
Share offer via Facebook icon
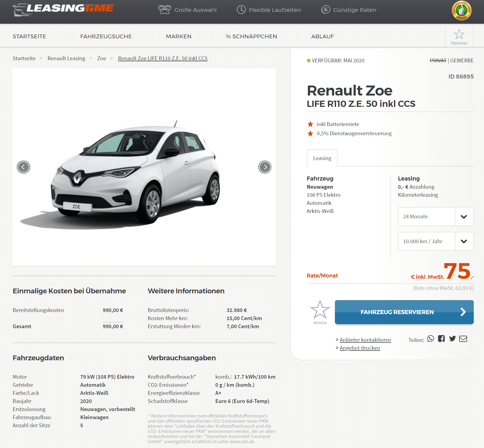(441, 338)
